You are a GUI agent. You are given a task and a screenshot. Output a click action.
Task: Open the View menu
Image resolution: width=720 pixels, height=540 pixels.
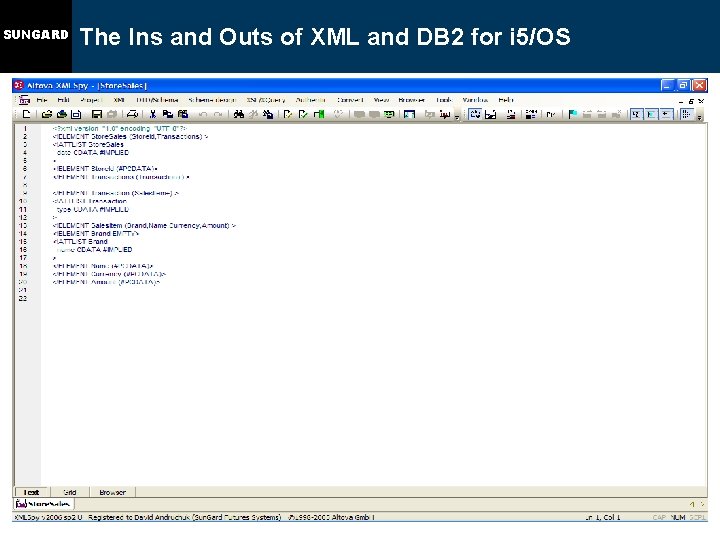click(x=381, y=100)
